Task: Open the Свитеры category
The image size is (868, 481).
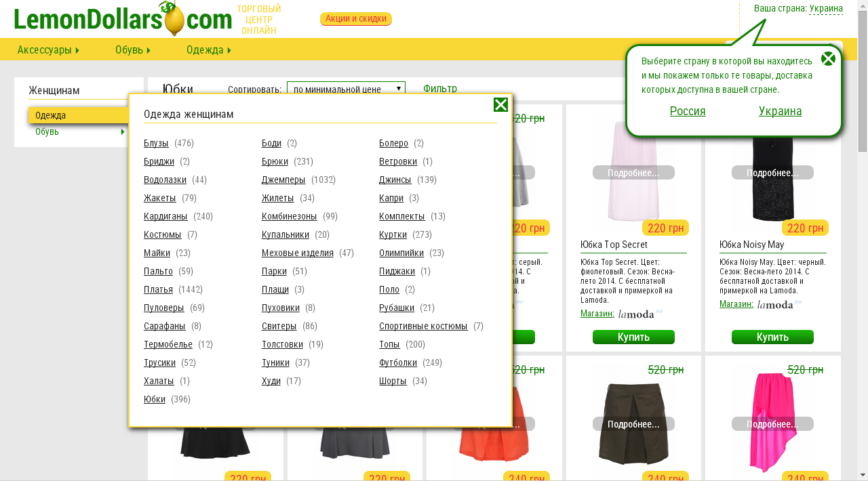Action: 279,326
